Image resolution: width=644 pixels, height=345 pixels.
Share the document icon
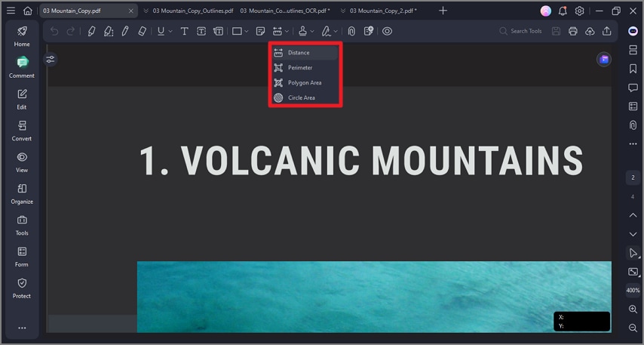606,31
